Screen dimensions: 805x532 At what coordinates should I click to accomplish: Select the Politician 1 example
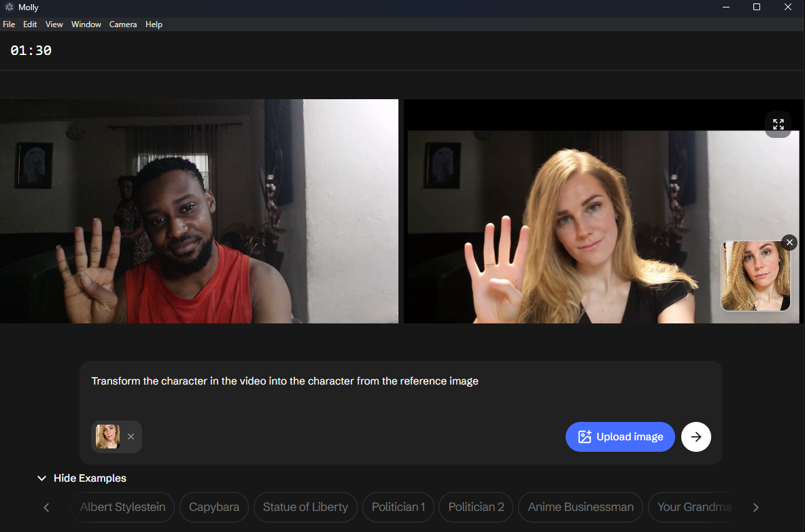pyautogui.click(x=398, y=507)
